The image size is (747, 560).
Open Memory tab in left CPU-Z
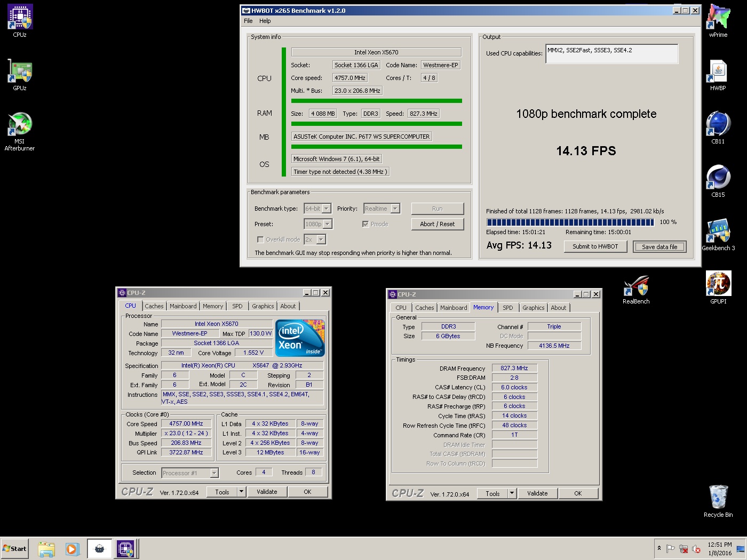213,306
